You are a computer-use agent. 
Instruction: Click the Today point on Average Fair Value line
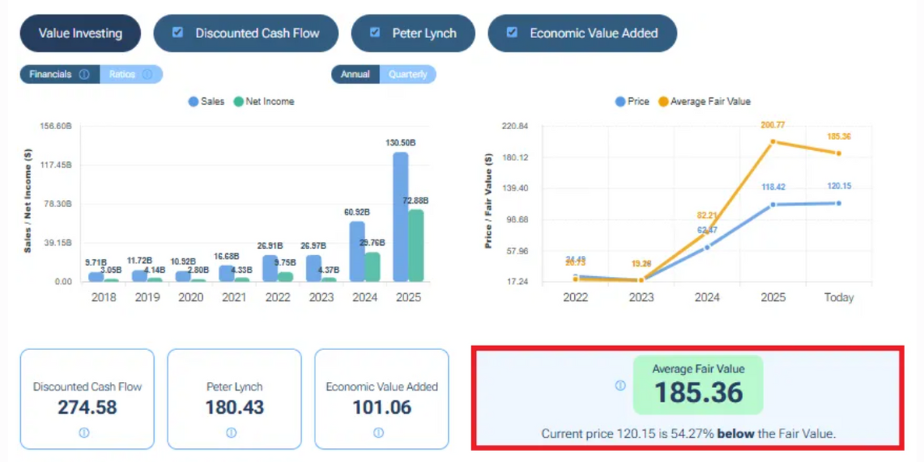(x=838, y=153)
